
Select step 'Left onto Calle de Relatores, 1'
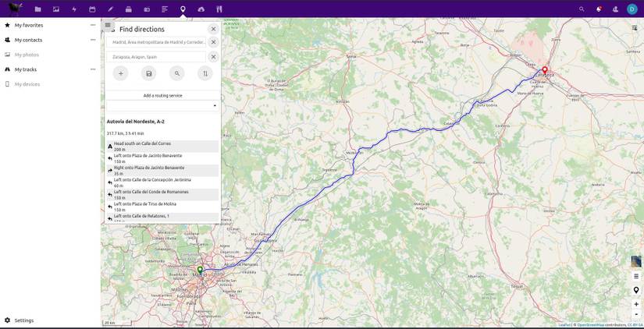pyautogui.click(x=162, y=218)
